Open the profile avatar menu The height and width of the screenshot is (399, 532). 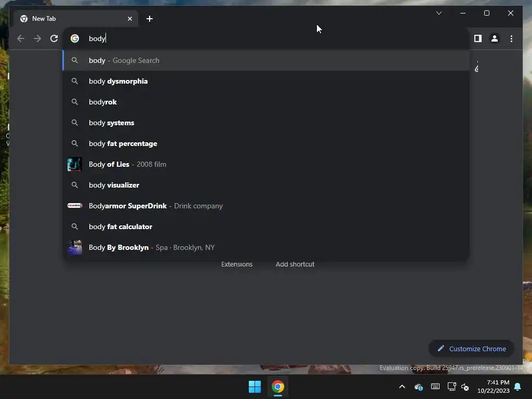495,38
